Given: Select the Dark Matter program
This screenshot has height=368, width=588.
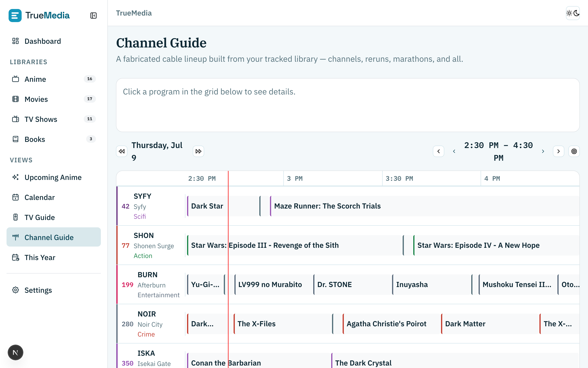Looking at the screenshot, I should pos(489,324).
